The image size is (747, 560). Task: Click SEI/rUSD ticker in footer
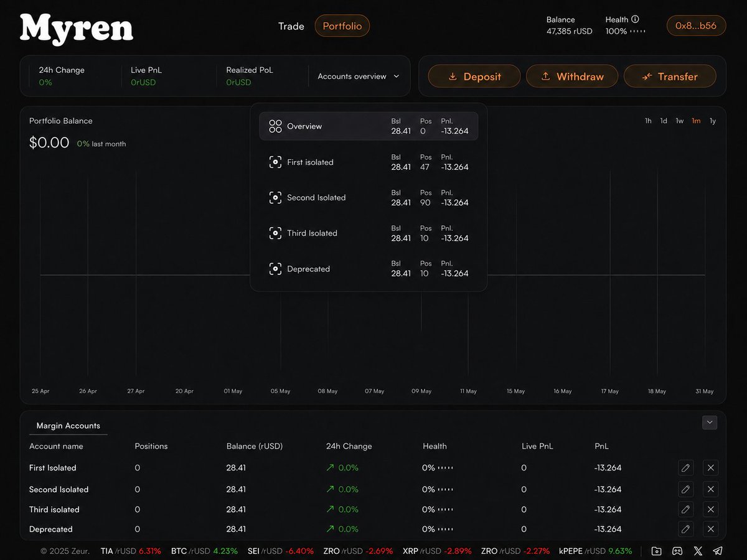pos(281,551)
